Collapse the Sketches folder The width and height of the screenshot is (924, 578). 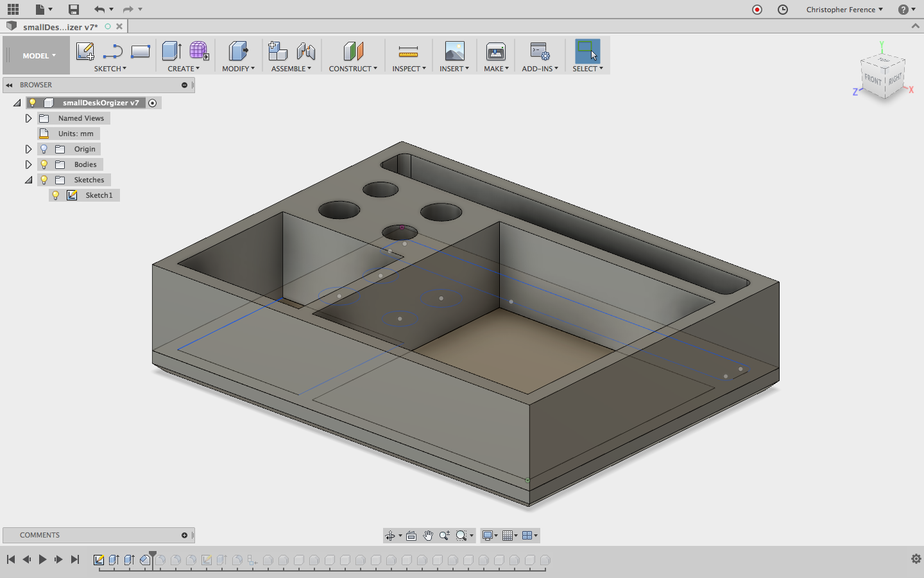[29, 180]
